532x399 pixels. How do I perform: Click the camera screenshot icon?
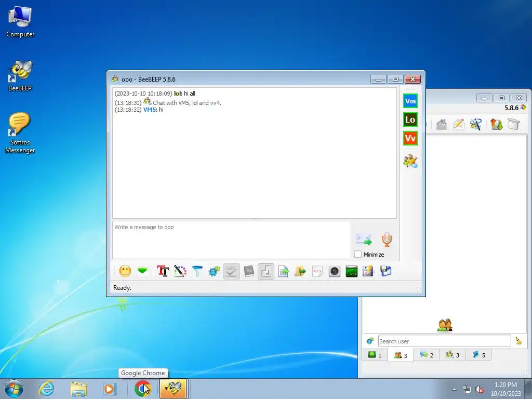coord(335,271)
